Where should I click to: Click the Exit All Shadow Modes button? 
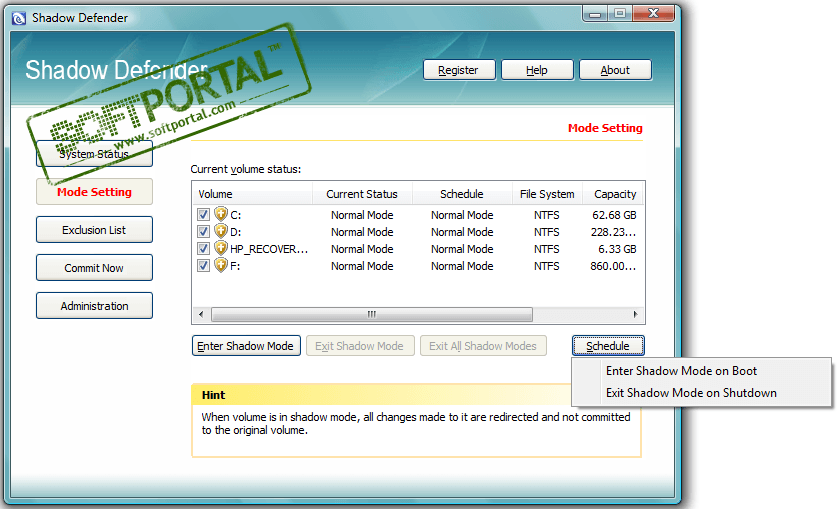[483, 346]
